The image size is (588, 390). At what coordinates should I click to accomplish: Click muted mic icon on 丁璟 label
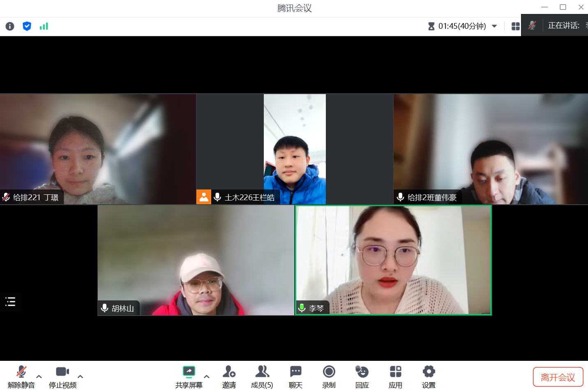coord(6,197)
